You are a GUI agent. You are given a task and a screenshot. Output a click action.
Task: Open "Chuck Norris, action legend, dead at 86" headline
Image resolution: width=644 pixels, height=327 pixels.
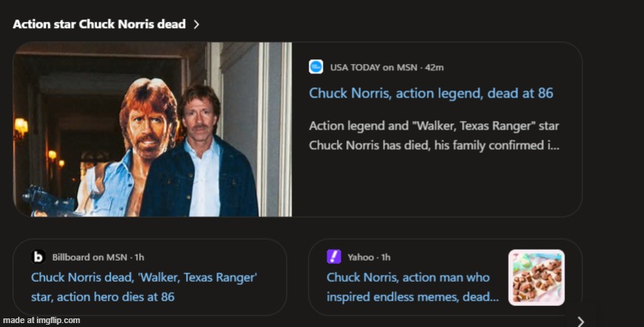coord(431,93)
